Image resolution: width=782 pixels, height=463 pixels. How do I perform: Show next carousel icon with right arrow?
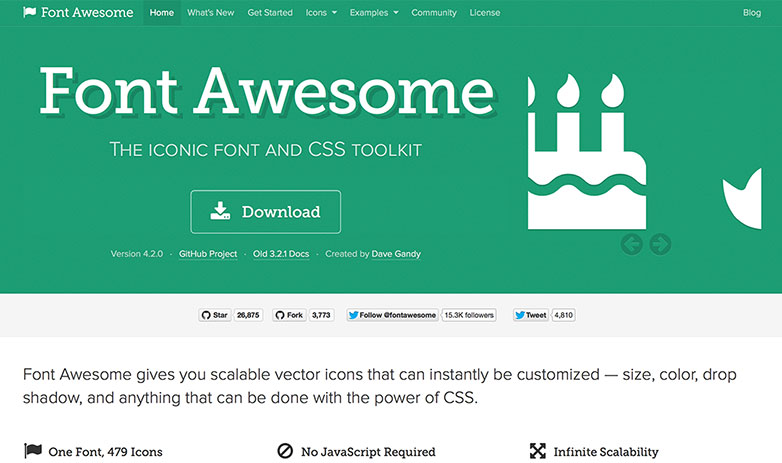pyautogui.click(x=660, y=244)
